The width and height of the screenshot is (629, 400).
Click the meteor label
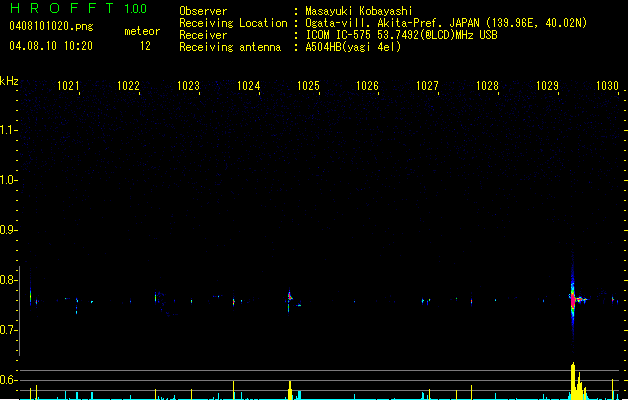(x=142, y=31)
